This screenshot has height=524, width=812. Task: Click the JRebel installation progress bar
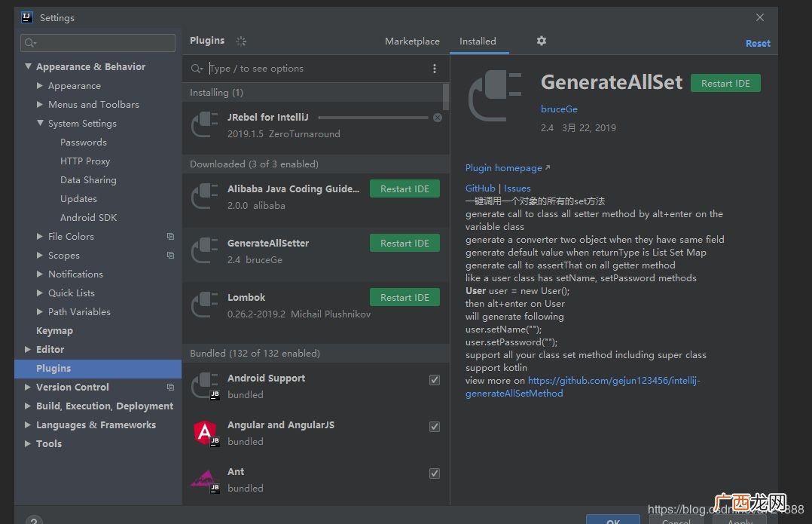click(x=373, y=118)
